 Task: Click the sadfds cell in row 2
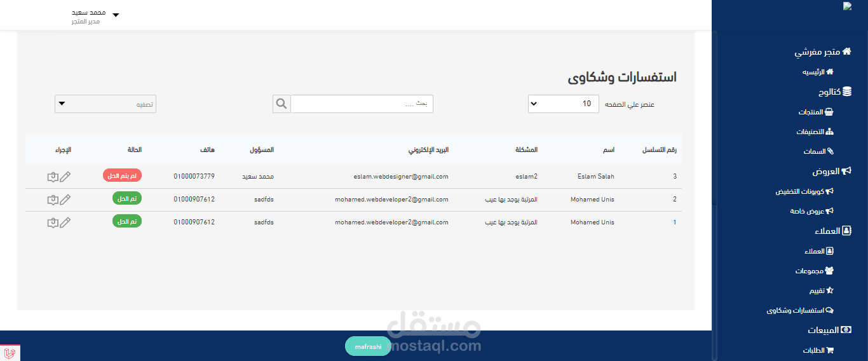(x=264, y=200)
